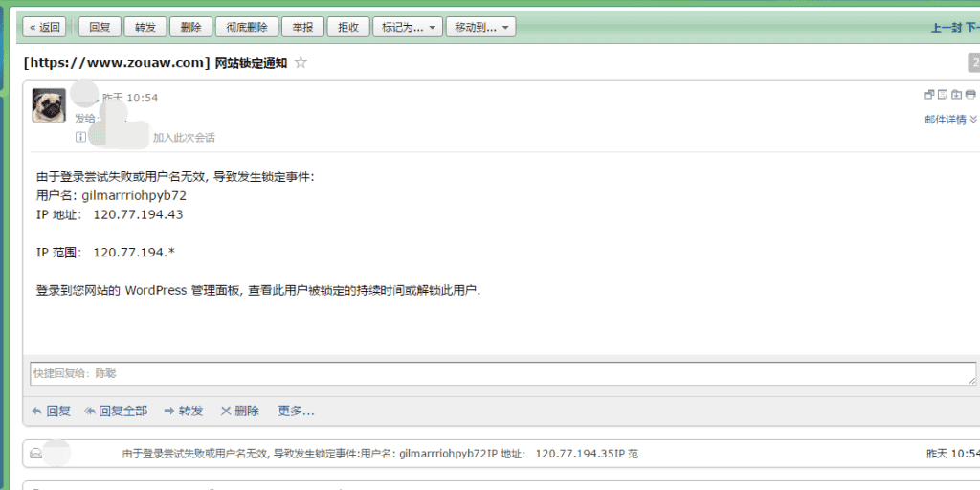
Task: Expand 邮件详情 details
Action: click(x=950, y=120)
